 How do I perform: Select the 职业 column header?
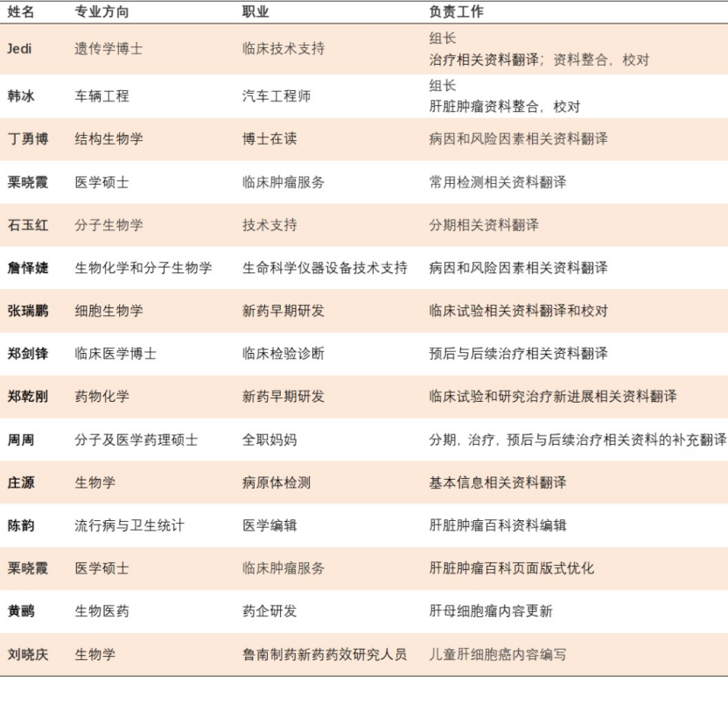tap(255, 13)
